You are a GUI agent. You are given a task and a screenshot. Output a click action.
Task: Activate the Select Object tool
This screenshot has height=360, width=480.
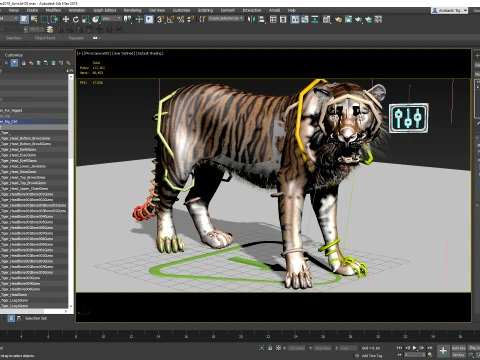click(24, 19)
